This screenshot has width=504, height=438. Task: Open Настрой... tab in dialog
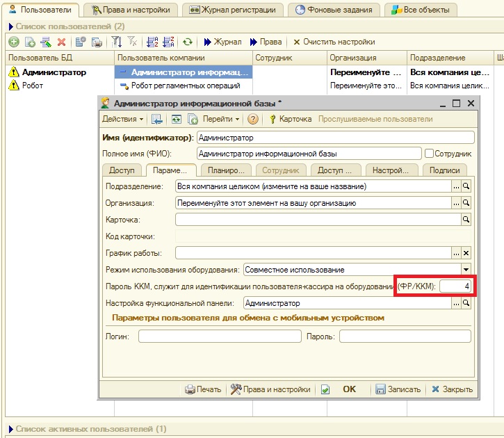point(391,170)
